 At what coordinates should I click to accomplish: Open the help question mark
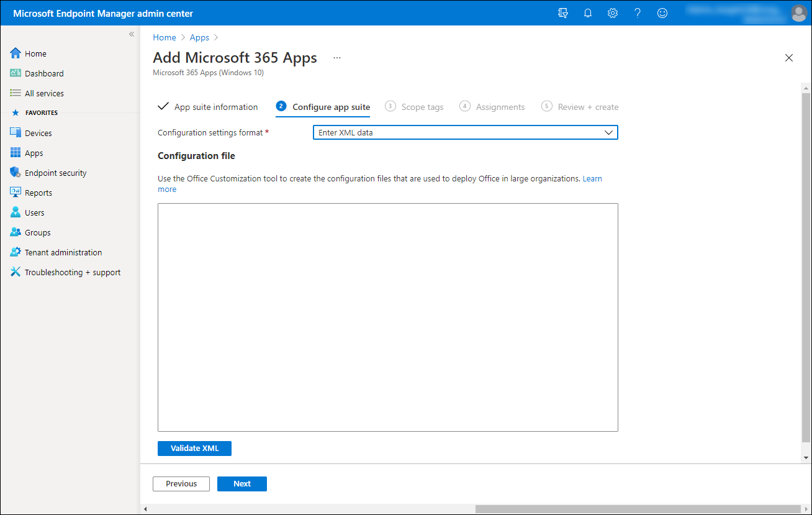click(638, 13)
